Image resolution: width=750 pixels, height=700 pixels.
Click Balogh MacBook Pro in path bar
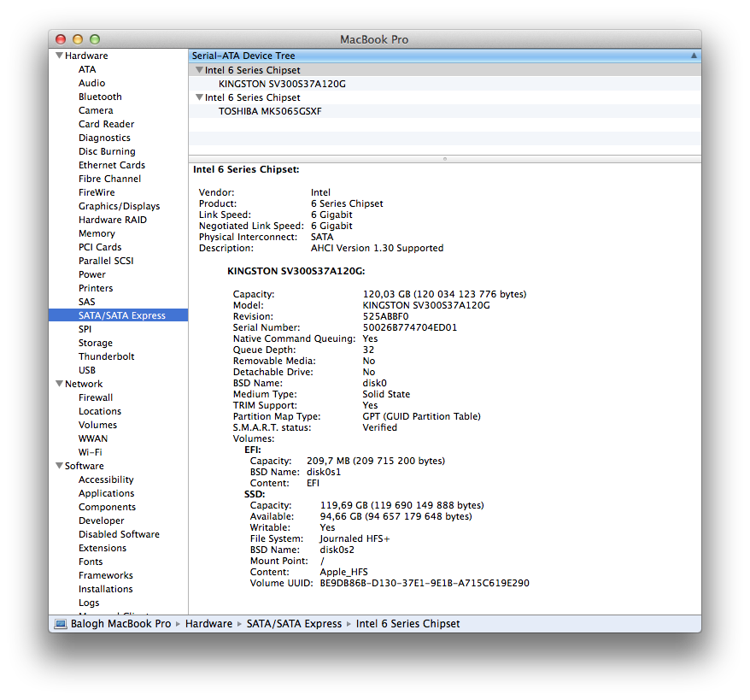120,624
